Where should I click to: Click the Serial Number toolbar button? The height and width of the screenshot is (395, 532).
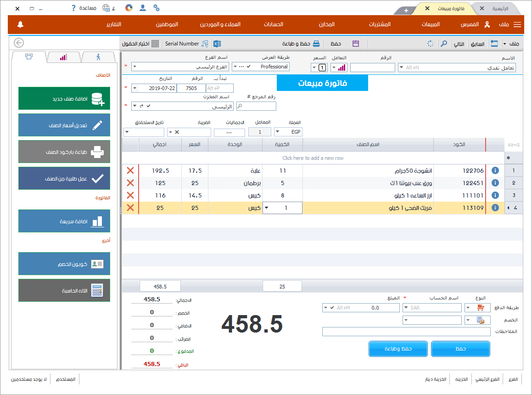(187, 44)
